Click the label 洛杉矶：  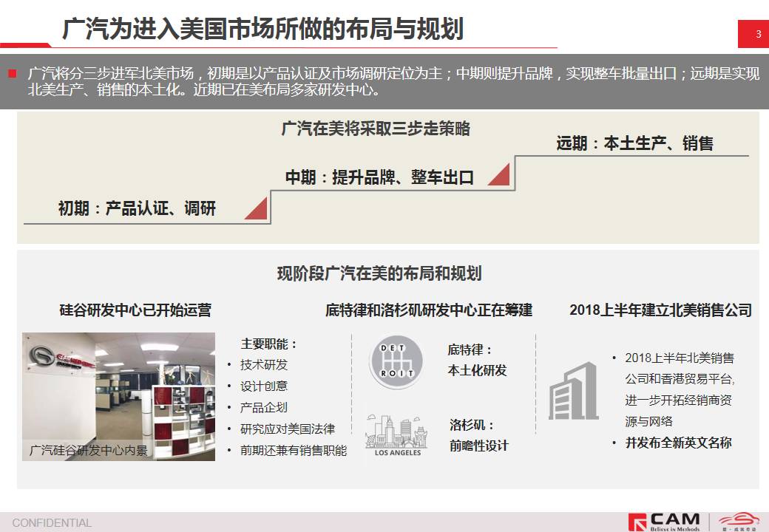(x=472, y=425)
